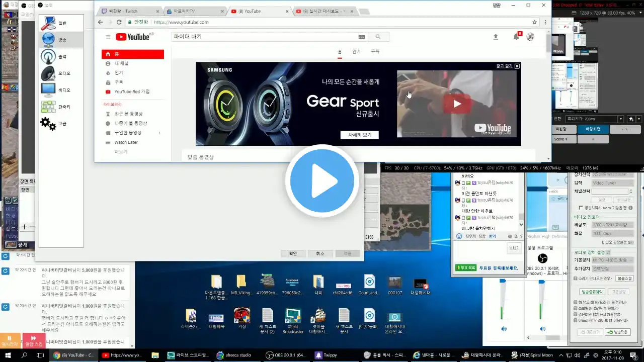644x362 pixels.
Task: Open the input (입력) Video Tuner dropdown
Action: tap(612, 183)
